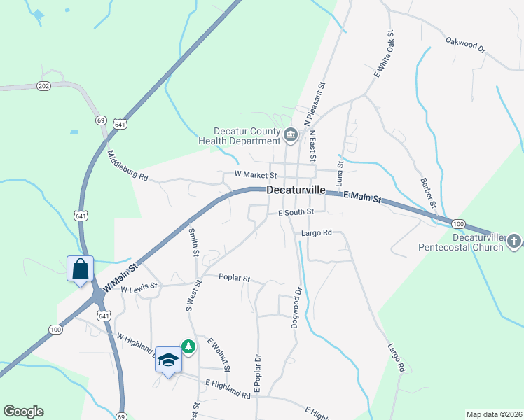Click the graduation cap school marker
Viewport: 524px width, 420px height.
click(168, 360)
